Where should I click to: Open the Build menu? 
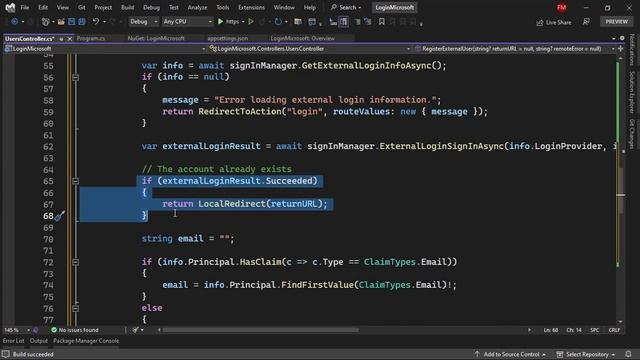click(x=127, y=7)
